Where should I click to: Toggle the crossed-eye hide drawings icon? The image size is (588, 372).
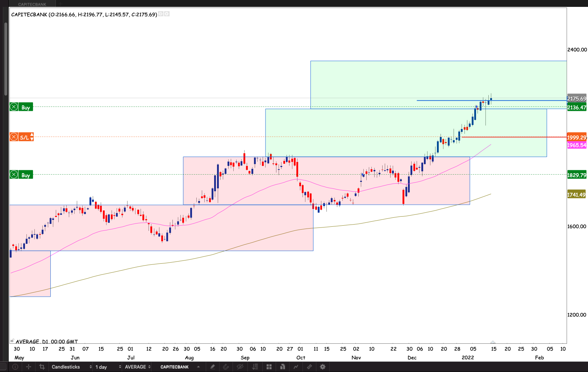[x=240, y=367]
